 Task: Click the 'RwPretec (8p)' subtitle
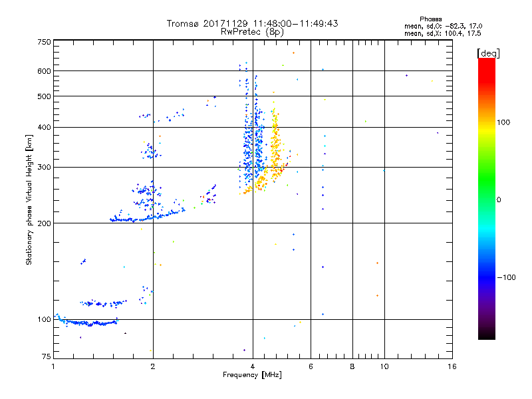coord(252,32)
